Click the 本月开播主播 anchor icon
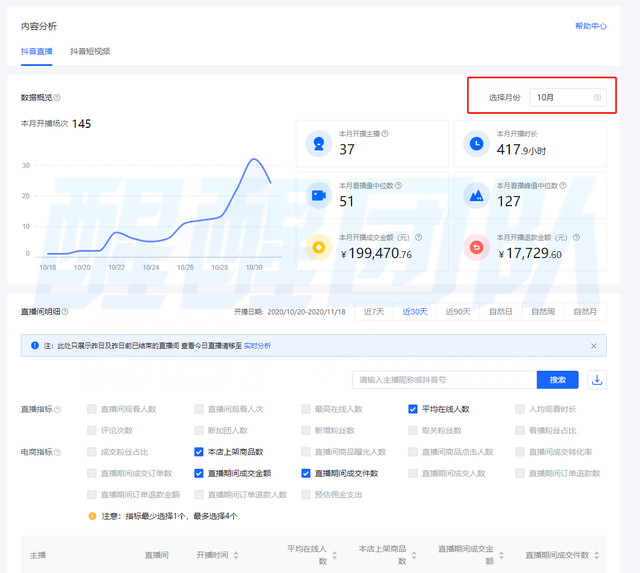This screenshot has width=640, height=573. click(x=319, y=144)
